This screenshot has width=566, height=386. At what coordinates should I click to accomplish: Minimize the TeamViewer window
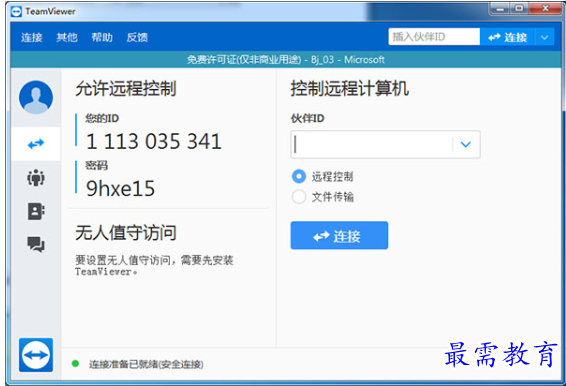pyautogui.click(x=500, y=9)
